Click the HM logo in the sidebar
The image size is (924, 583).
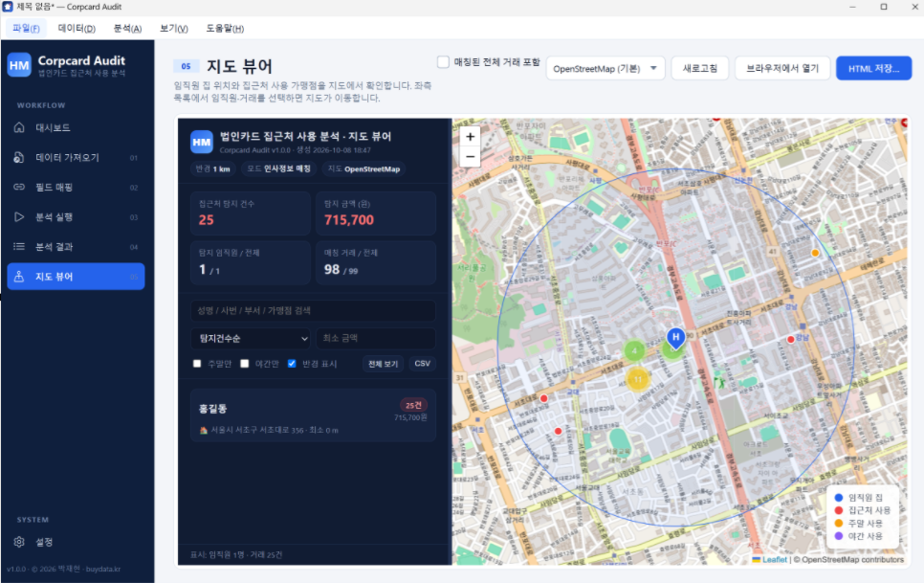click(19, 65)
